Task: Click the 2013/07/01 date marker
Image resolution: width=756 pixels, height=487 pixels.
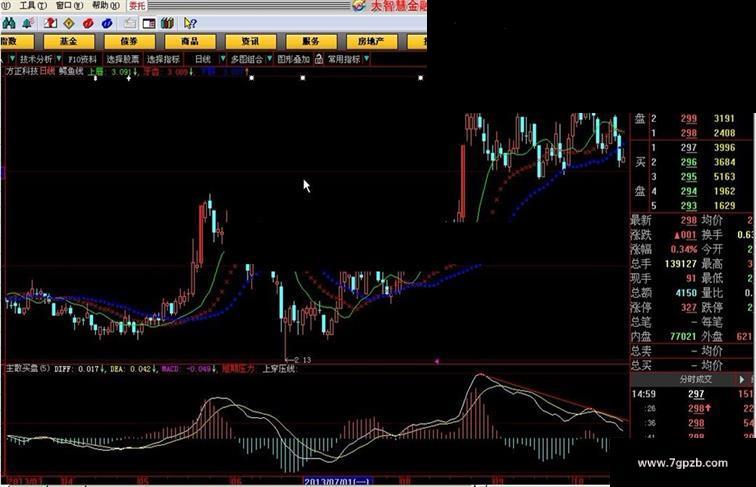Action: (337, 481)
